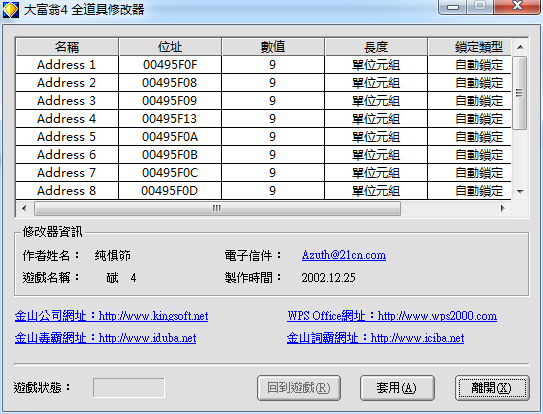Click the 2002.12.25 creation date text
543x414 pixels.
click(328, 278)
